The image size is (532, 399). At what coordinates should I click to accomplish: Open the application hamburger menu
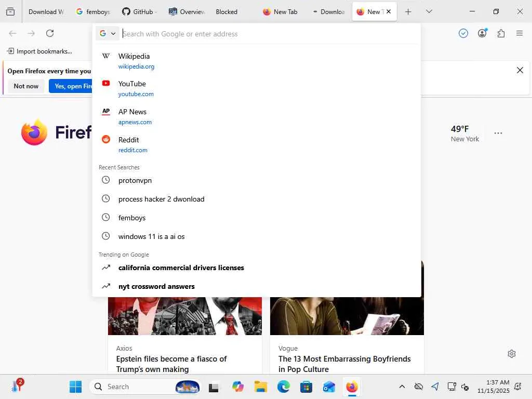coord(520,33)
